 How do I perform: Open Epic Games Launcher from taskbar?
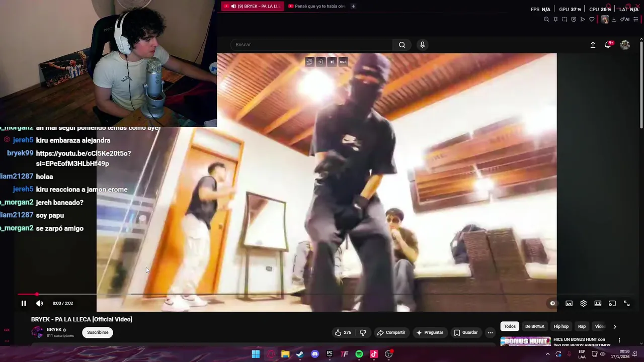330,354
